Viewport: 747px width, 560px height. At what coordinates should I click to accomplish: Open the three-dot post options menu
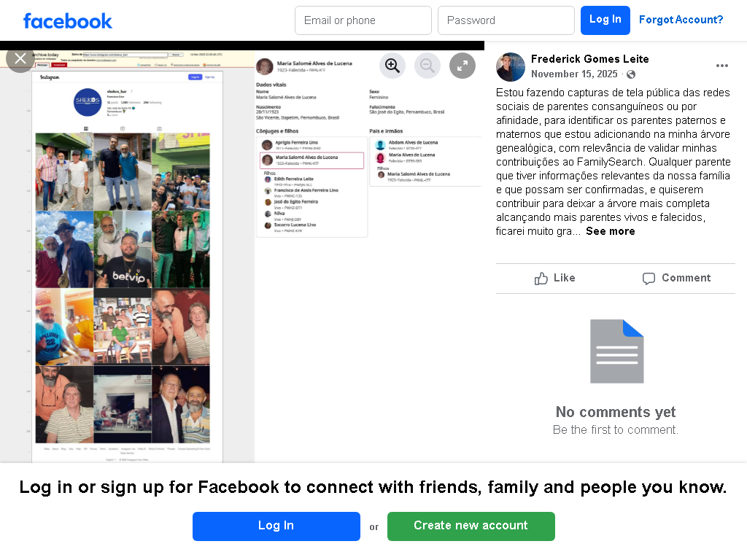click(x=721, y=66)
